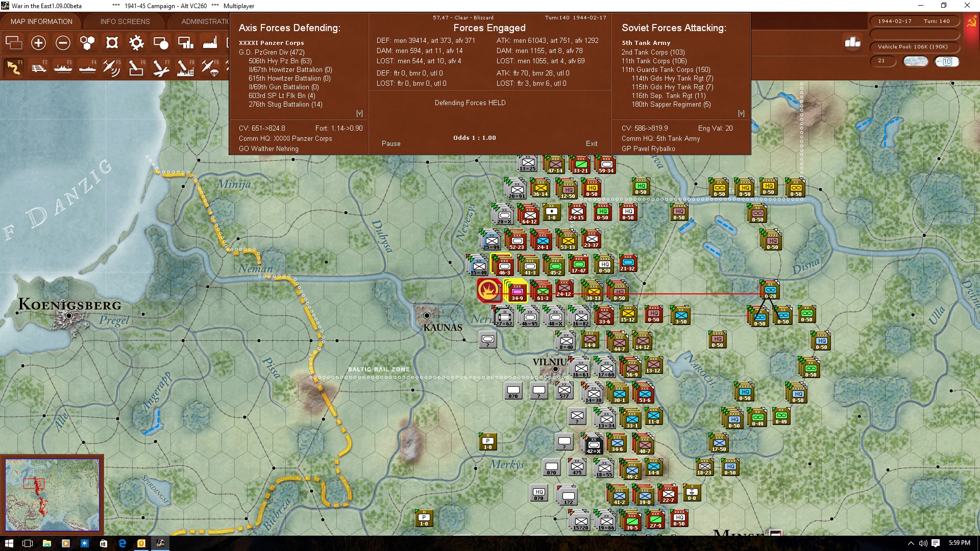This screenshot has width=980, height=551.
Task: Toggle the hex grid display icon
Action: click(x=87, y=43)
